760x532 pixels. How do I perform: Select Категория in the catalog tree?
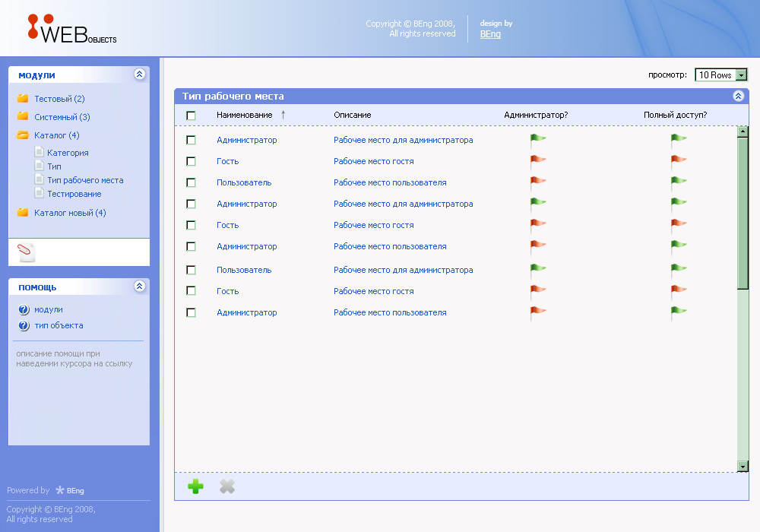pyautogui.click(x=68, y=153)
